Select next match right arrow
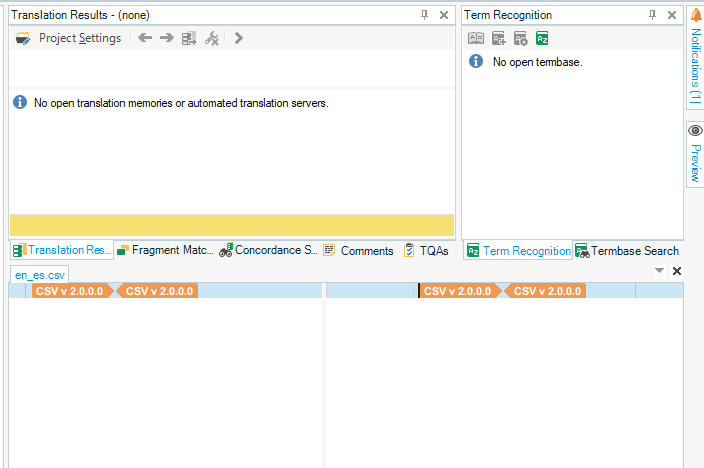 (x=167, y=38)
